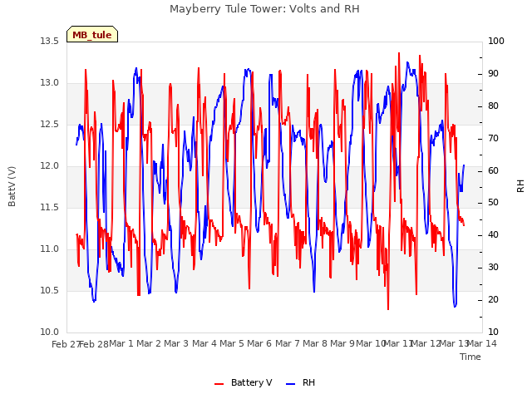This screenshot has width=532, height=399.
Task: Click the 11.5 tick on BattV axis
Action: coord(50,207)
